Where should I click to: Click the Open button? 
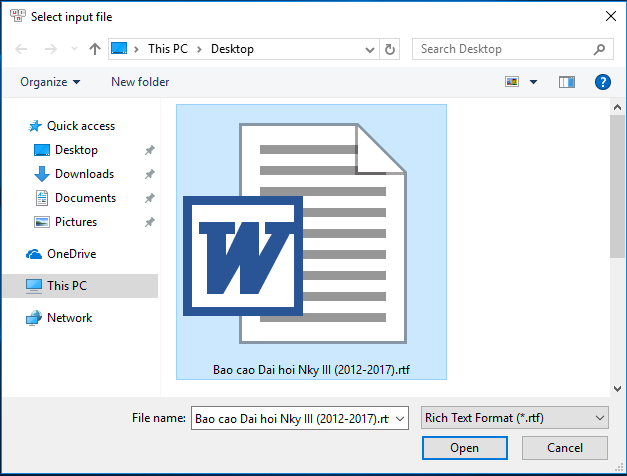[x=465, y=448]
